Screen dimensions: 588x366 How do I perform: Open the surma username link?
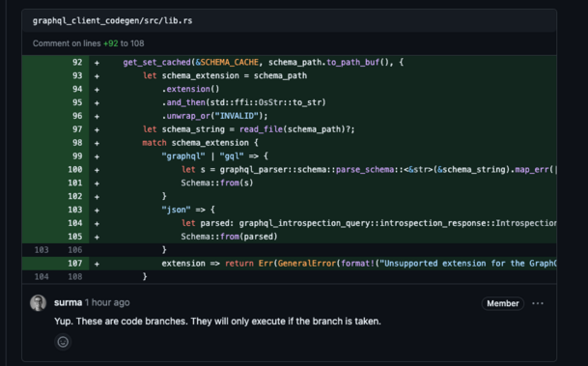pos(68,302)
